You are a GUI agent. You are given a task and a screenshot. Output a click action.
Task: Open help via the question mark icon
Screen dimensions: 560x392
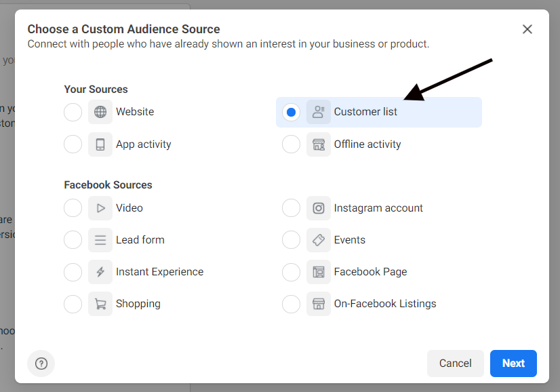tap(41, 364)
